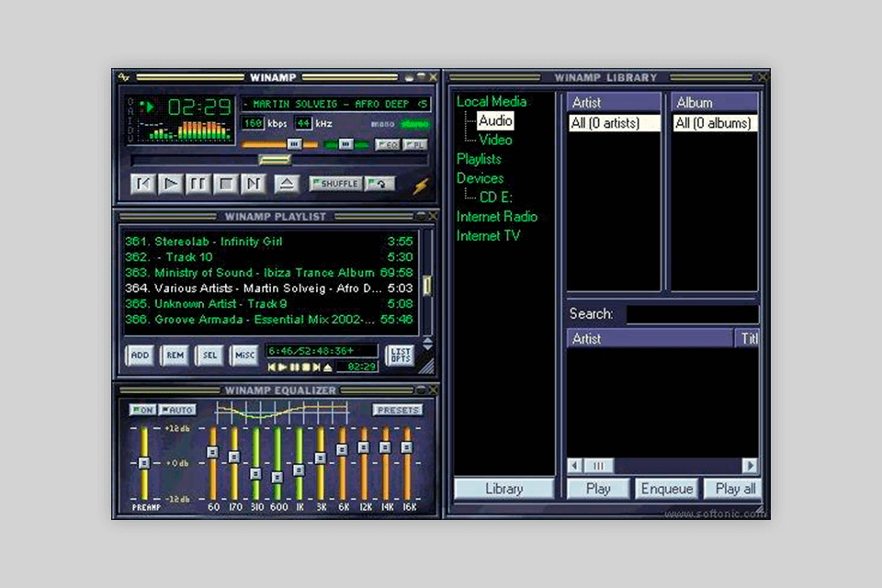This screenshot has width=882, height=588.
Task: Click the Previous track button in main Winamp window
Action: click(143, 184)
